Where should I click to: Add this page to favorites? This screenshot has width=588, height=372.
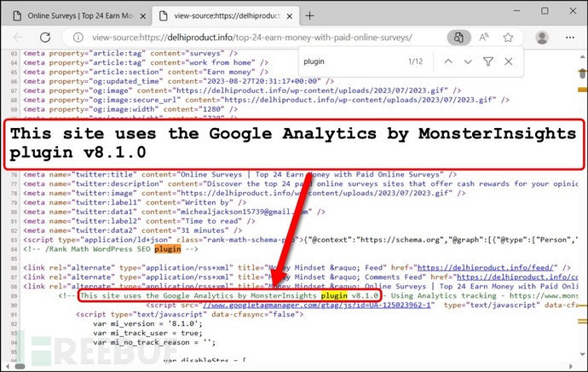click(508, 38)
